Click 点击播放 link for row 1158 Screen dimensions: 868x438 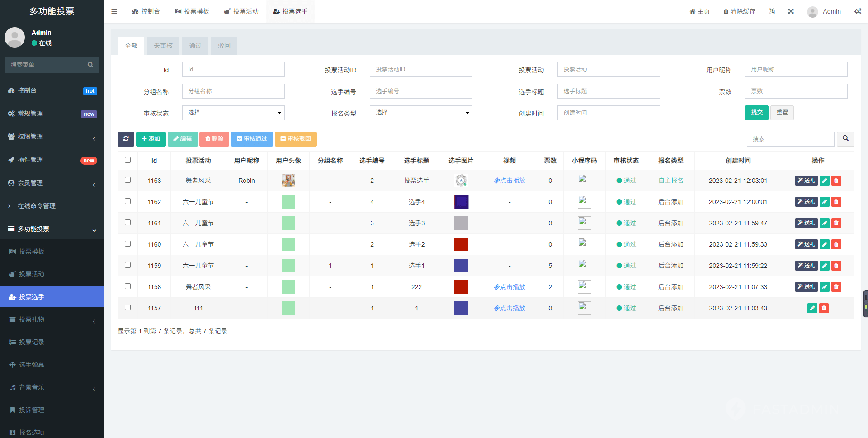coord(509,287)
